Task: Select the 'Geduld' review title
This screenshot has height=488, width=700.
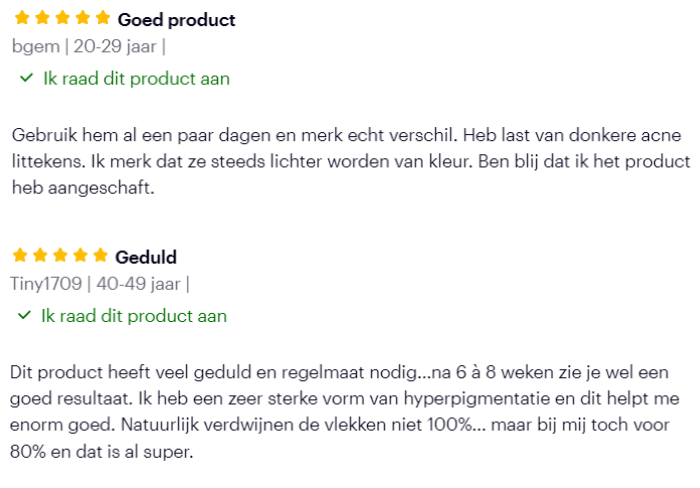Action: click(146, 257)
